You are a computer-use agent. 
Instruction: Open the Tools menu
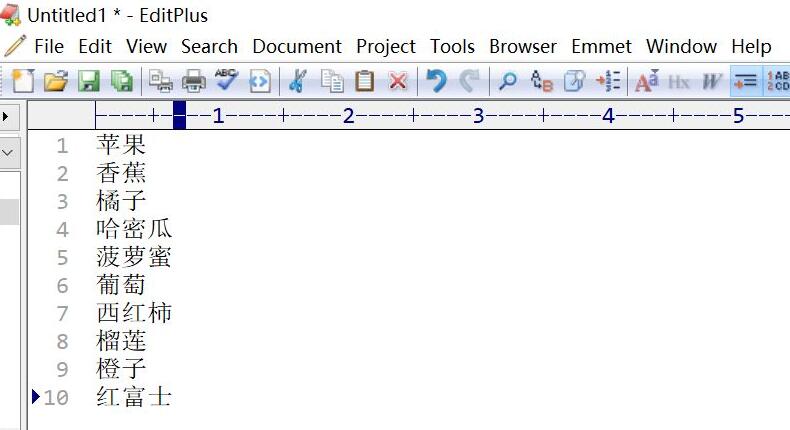452,46
